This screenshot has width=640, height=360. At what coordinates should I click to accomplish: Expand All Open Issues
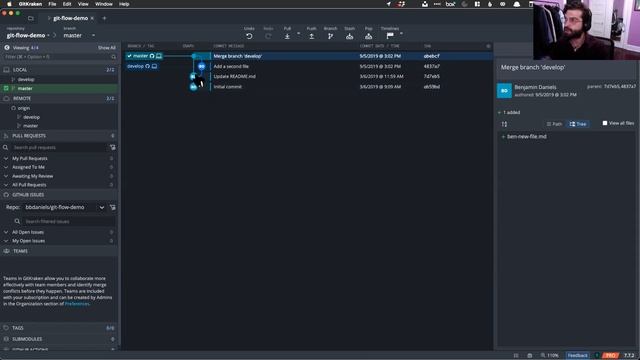pyautogui.click(x=6, y=232)
